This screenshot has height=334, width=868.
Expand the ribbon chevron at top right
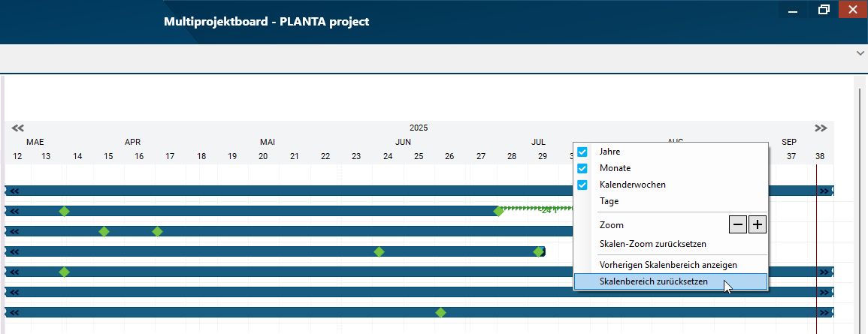coord(860,53)
